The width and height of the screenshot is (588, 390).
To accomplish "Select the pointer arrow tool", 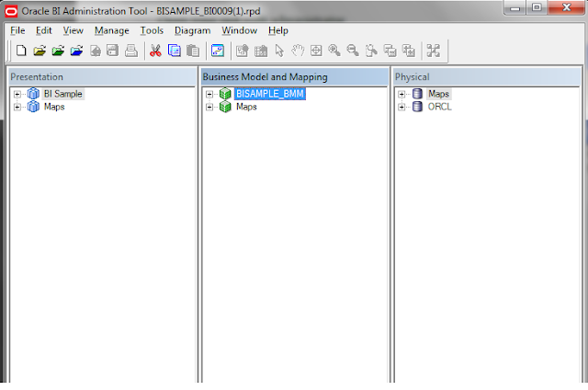I will 279,51.
